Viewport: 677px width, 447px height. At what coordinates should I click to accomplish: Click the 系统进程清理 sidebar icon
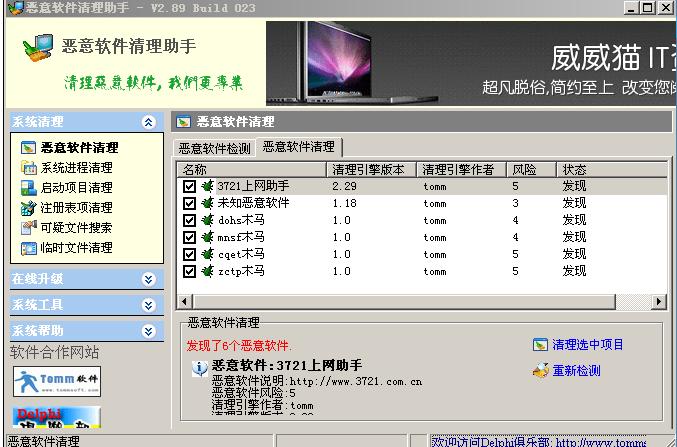pos(28,168)
